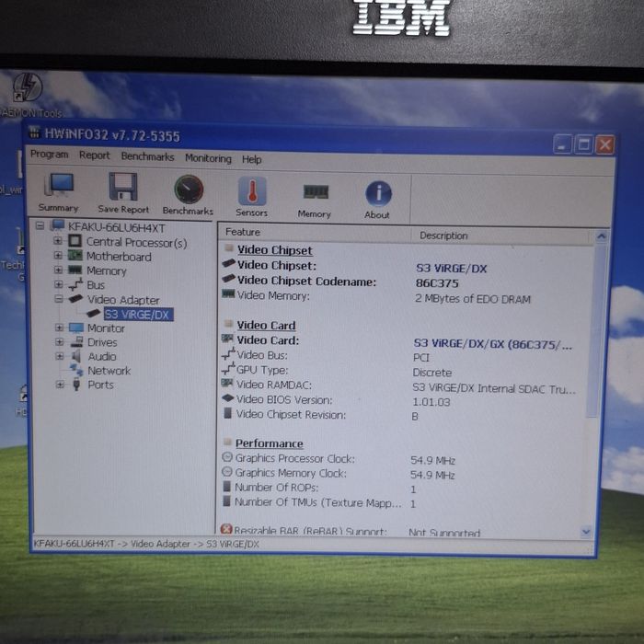Expand the Motherboard node
Screen dimensions: 644x644
click(58, 255)
